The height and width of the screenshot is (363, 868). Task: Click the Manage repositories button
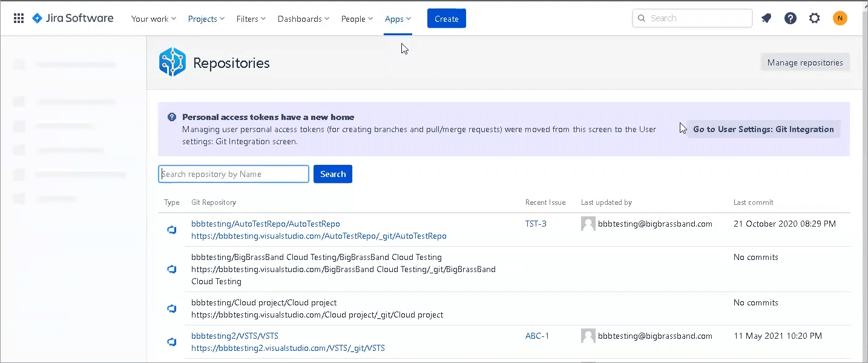(805, 62)
